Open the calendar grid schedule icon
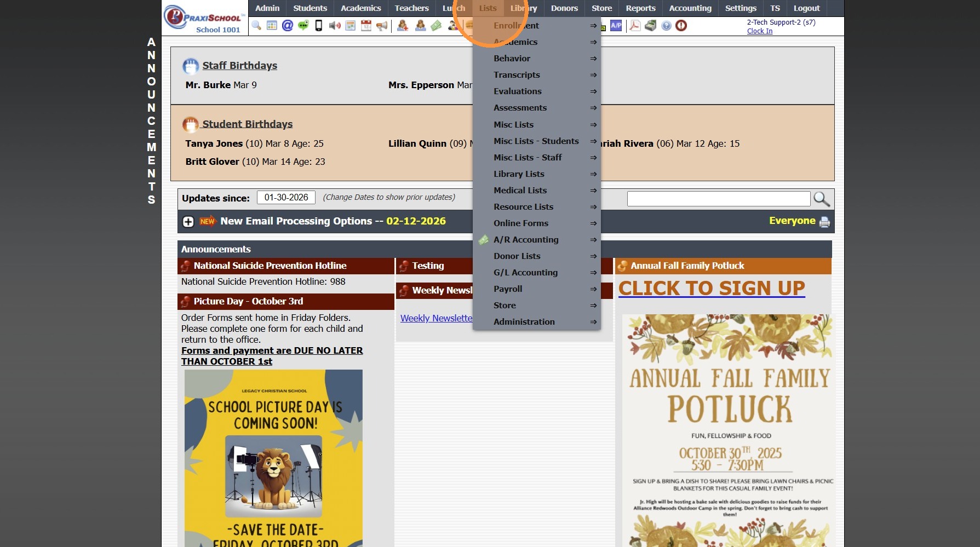 coord(351,26)
